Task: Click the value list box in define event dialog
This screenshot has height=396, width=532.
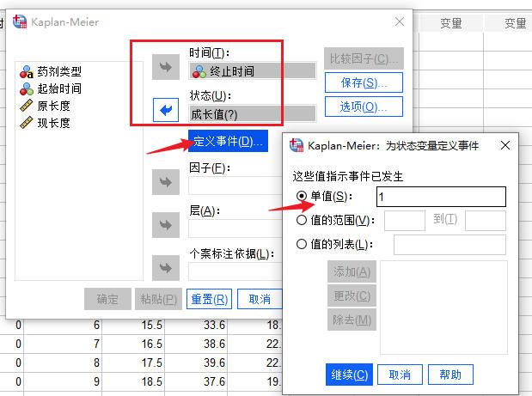Action: [443, 308]
